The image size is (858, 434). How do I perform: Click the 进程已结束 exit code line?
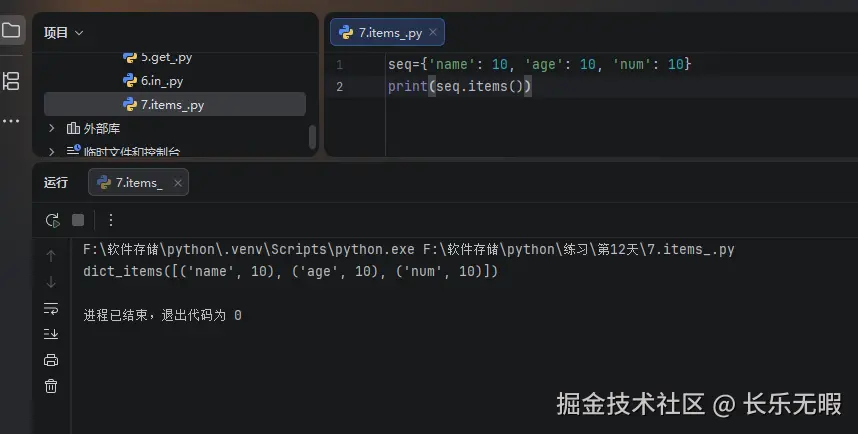[x=162, y=315]
